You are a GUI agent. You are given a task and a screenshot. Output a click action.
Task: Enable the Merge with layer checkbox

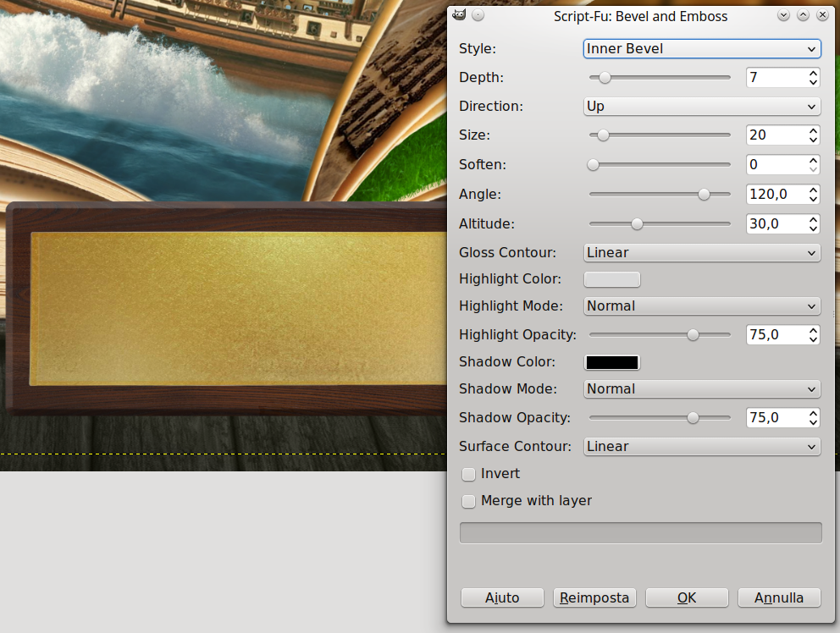point(469,501)
